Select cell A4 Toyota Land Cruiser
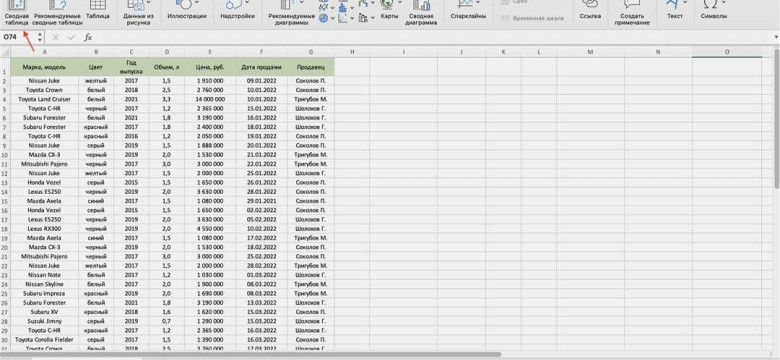 pos(44,99)
